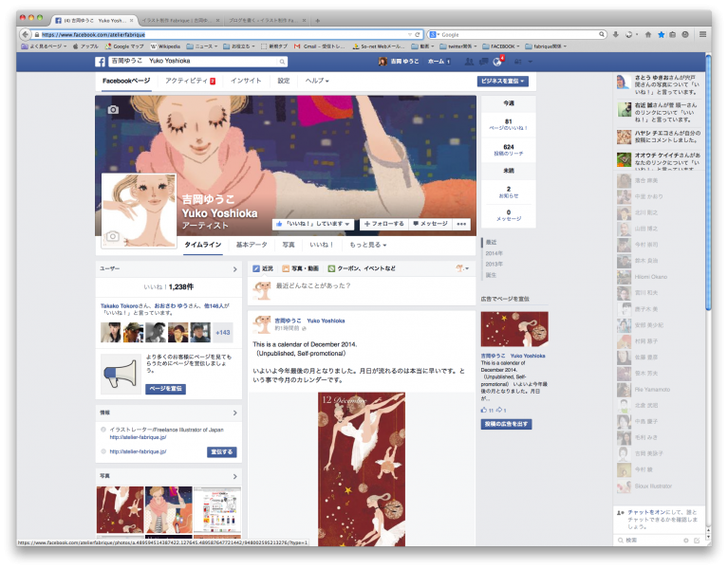This screenshot has width=728, height=569.
Task: Switch to the イラスト制作 Fabrique browser tab
Action: point(178,21)
